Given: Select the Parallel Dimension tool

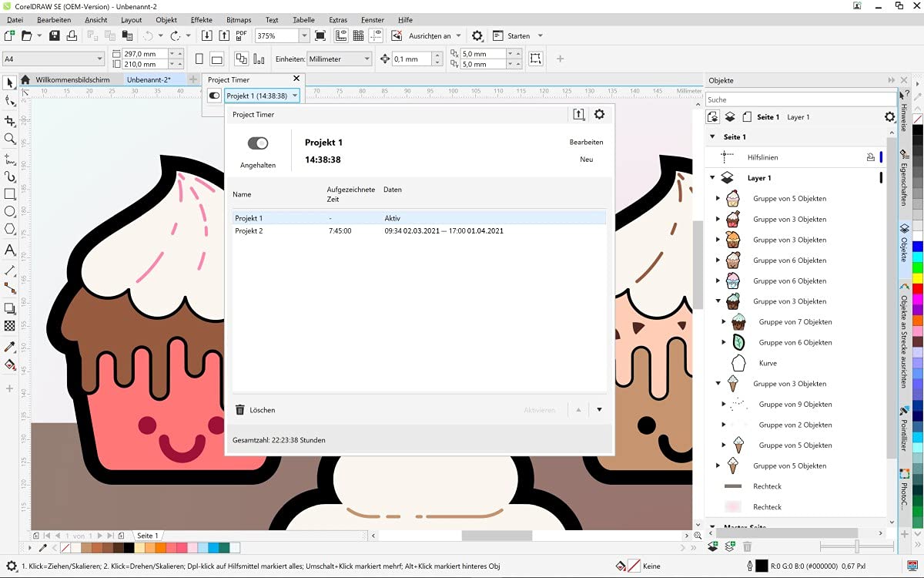Looking at the screenshot, I should (10, 271).
